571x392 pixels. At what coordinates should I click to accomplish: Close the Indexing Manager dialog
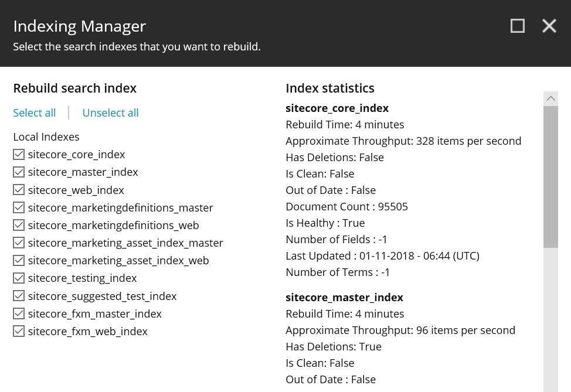pyautogui.click(x=549, y=26)
